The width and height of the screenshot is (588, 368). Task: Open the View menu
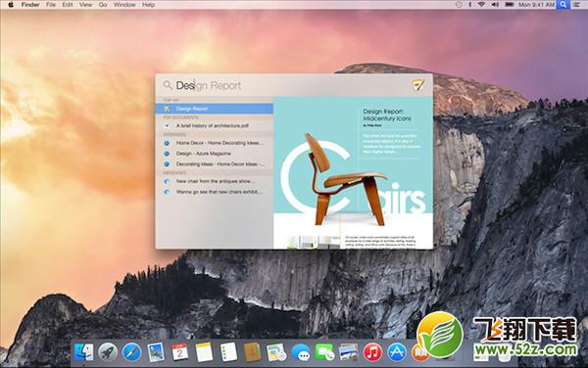(85, 5)
